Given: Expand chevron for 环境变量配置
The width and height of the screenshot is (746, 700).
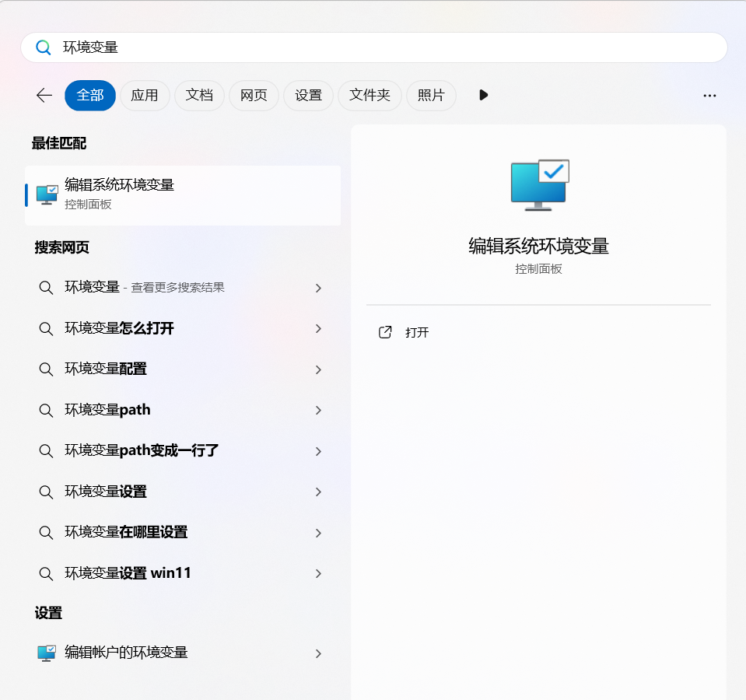Looking at the screenshot, I should pyautogui.click(x=319, y=369).
